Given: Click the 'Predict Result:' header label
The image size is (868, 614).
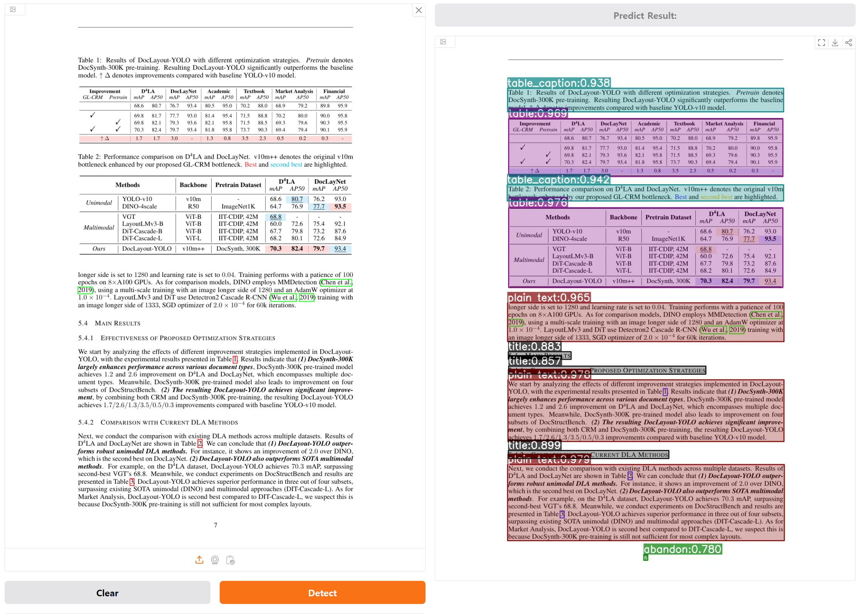Looking at the screenshot, I should (645, 15).
